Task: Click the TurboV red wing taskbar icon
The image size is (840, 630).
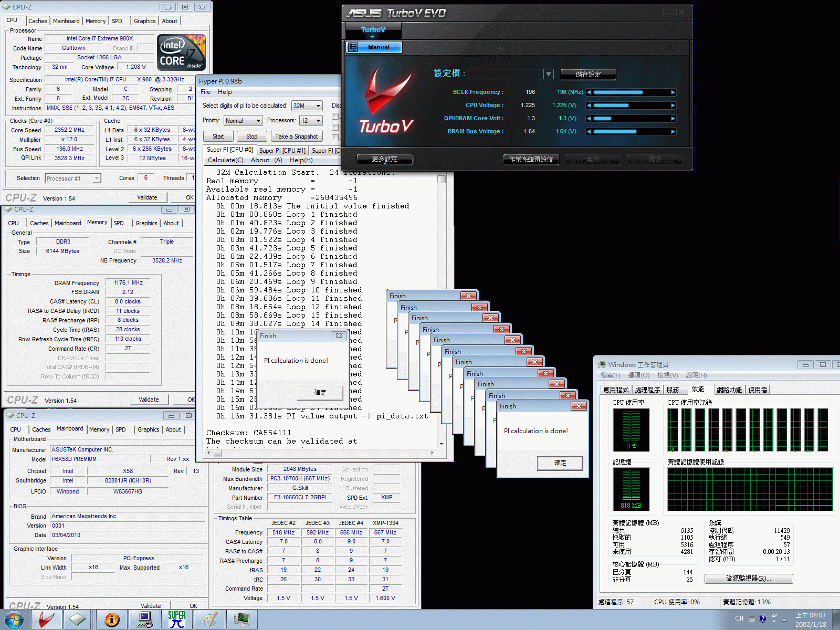Action: pos(46,619)
